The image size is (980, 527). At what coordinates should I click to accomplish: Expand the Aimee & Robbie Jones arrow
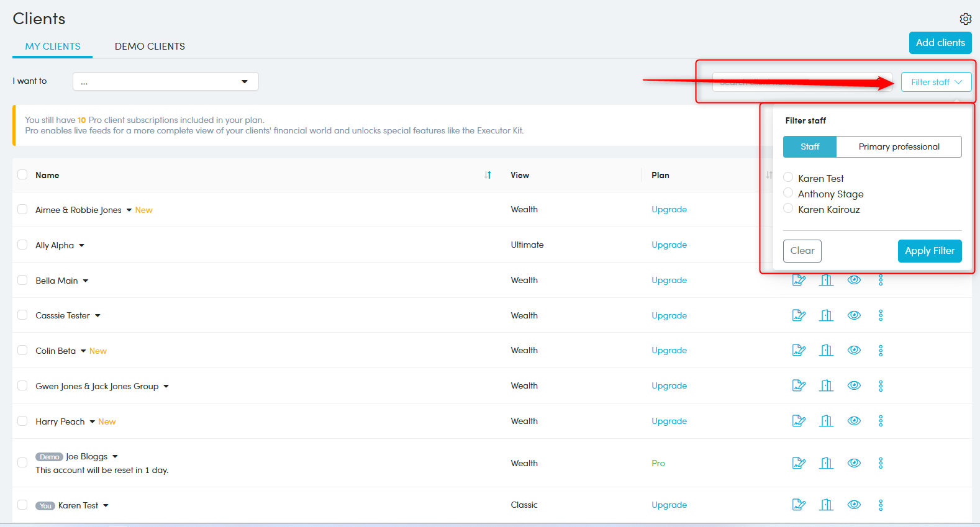click(x=129, y=210)
